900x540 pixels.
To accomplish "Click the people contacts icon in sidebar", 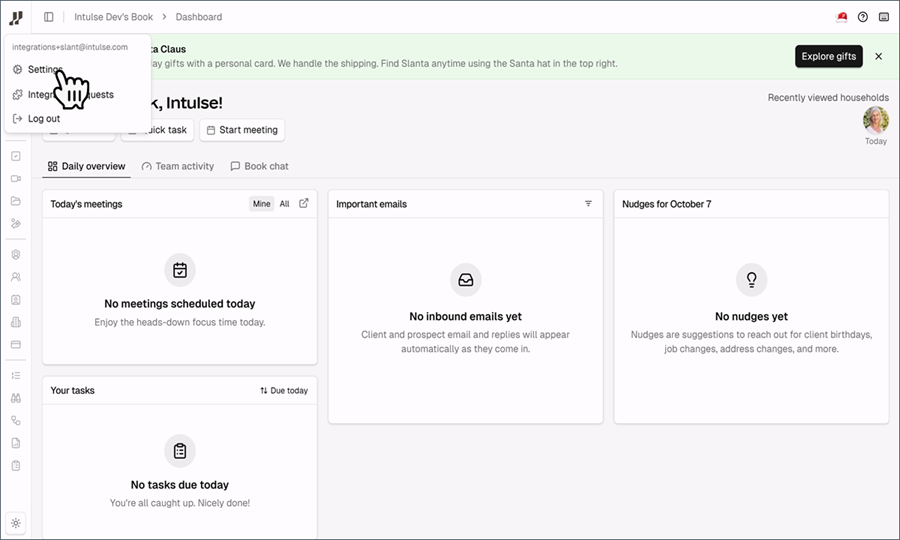I will [x=16, y=277].
